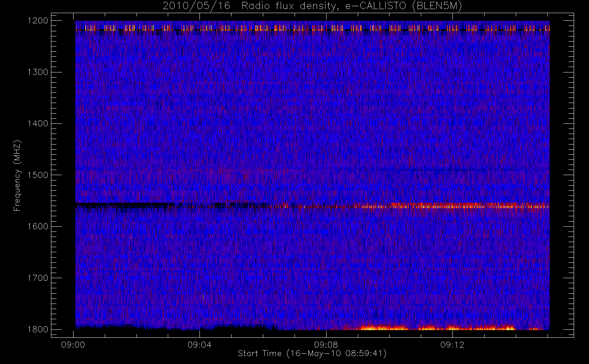Click the 1400 frequency tick label
Screen dimensions: 589x364
[x=38, y=123]
